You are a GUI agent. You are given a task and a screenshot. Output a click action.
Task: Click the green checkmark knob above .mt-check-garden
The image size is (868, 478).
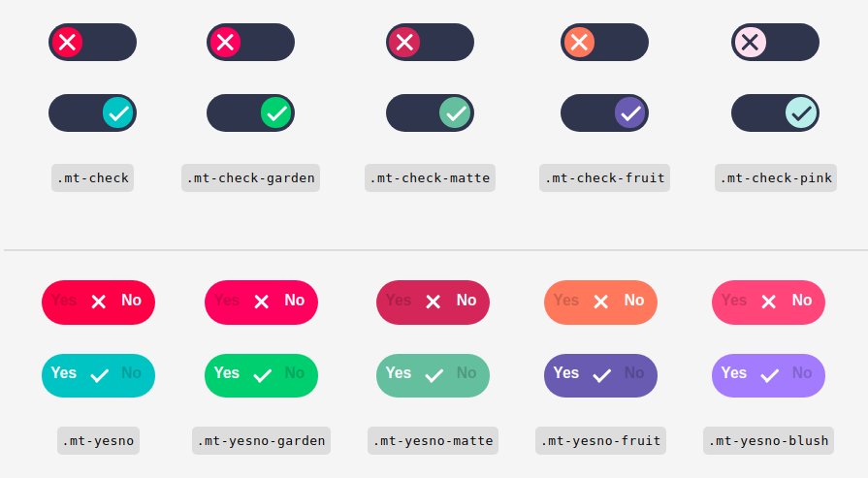tap(276, 112)
